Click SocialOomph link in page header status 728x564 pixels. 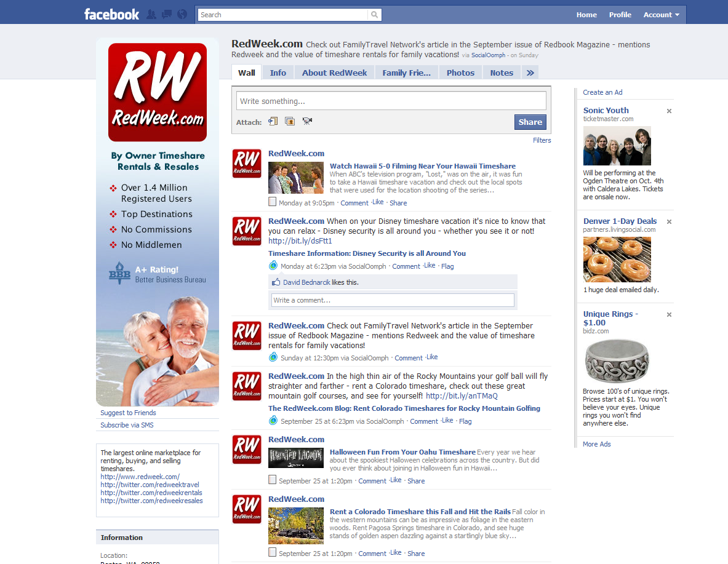488,55
